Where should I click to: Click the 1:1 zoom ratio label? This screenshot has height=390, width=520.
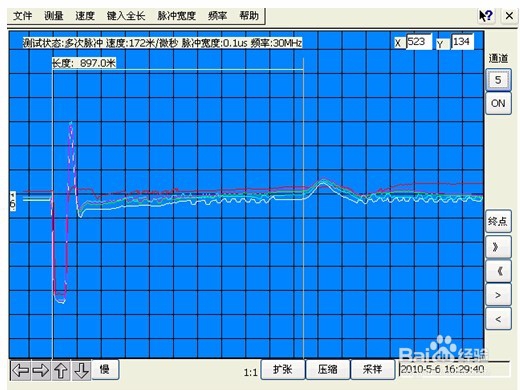tap(250, 372)
